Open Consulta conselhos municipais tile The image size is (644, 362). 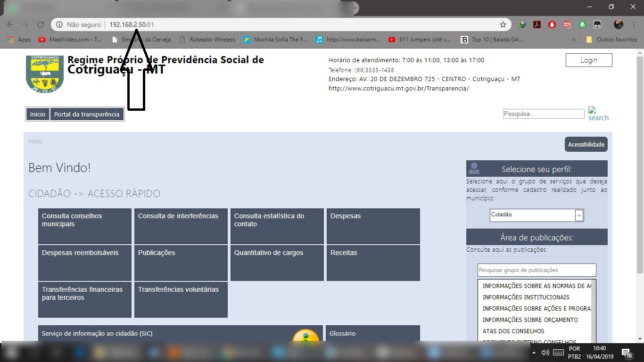point(85,226)
